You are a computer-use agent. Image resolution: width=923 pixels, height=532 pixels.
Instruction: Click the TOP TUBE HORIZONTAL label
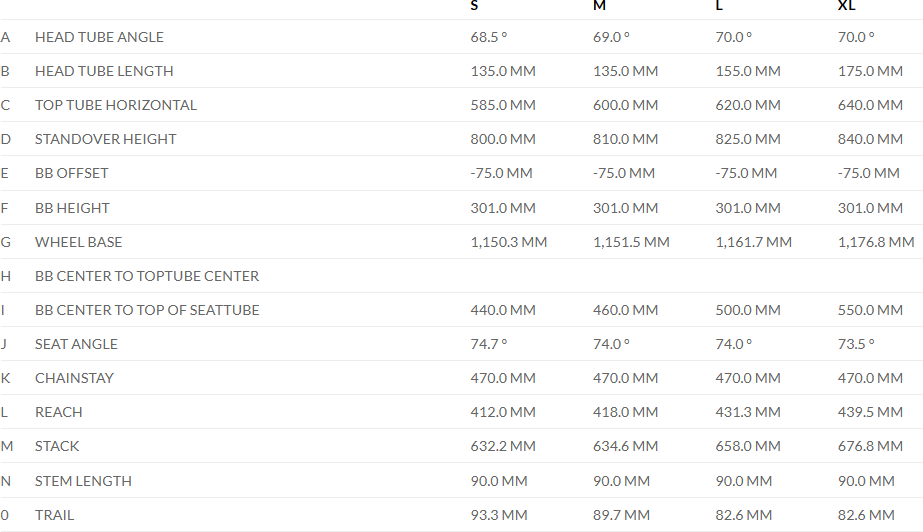click(x=116, y=105)
